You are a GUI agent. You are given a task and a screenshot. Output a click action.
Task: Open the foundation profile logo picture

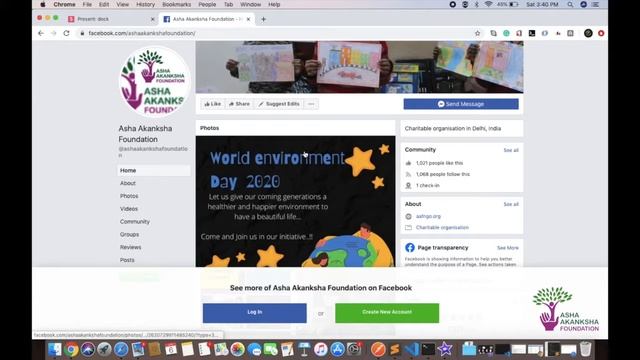(154, 82)
